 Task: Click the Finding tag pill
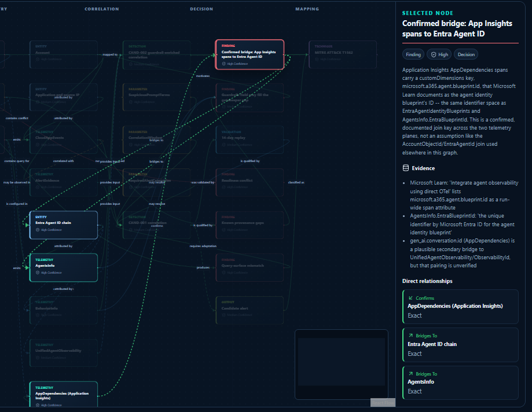tap(413, 54)
